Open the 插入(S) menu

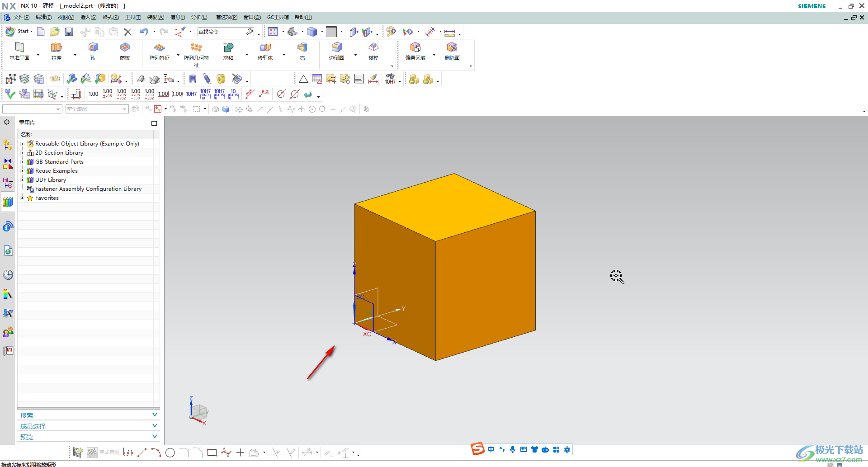(88, 17)
